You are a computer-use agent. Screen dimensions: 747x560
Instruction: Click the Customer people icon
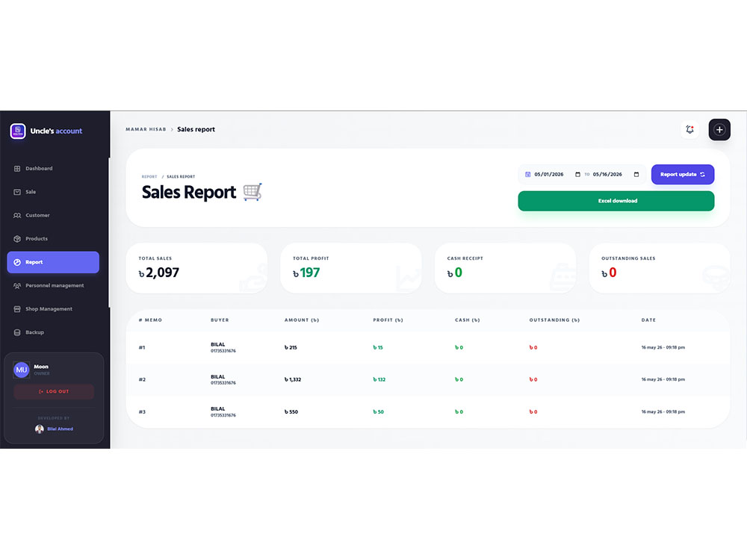pyautogui.click(x=17, y=215)
